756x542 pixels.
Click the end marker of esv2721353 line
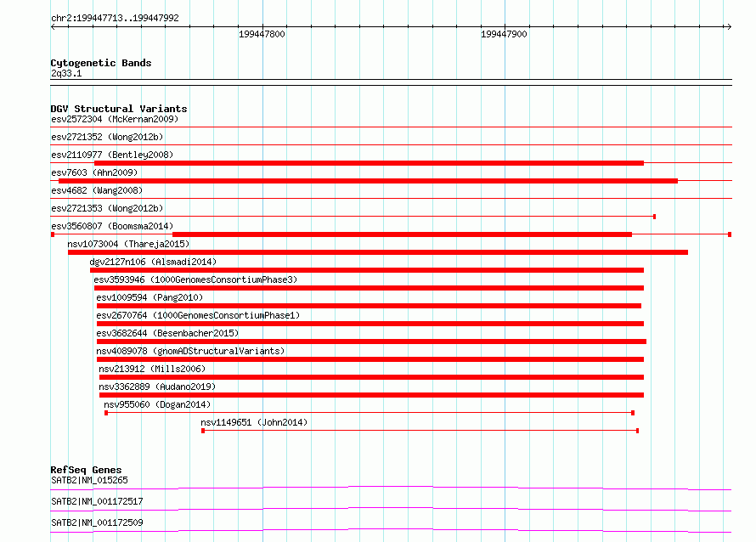click(654, 217)
